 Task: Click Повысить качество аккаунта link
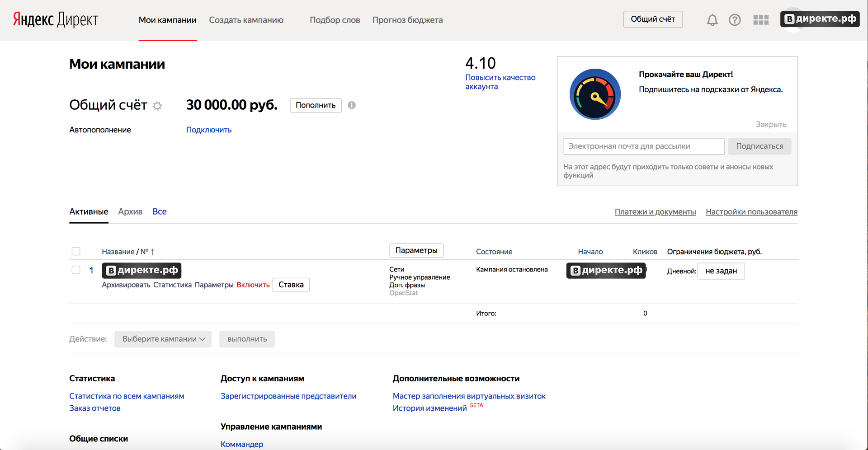[500, 82]
